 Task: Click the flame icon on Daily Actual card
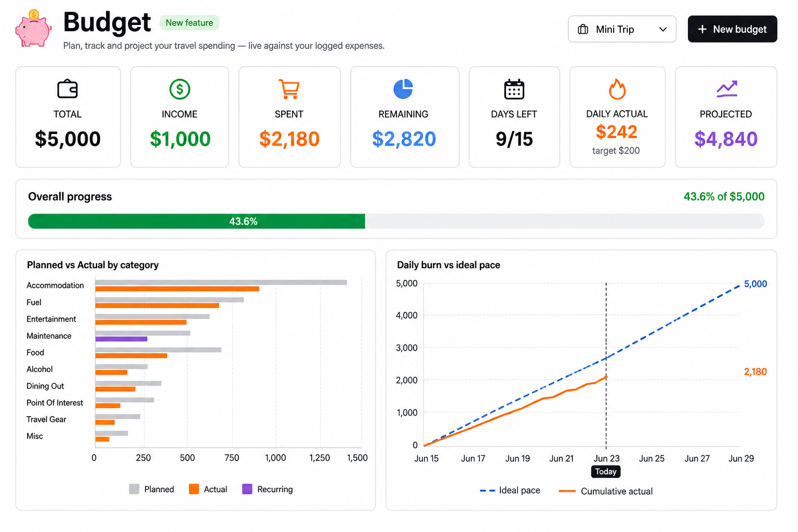click(x=617, y=89)
